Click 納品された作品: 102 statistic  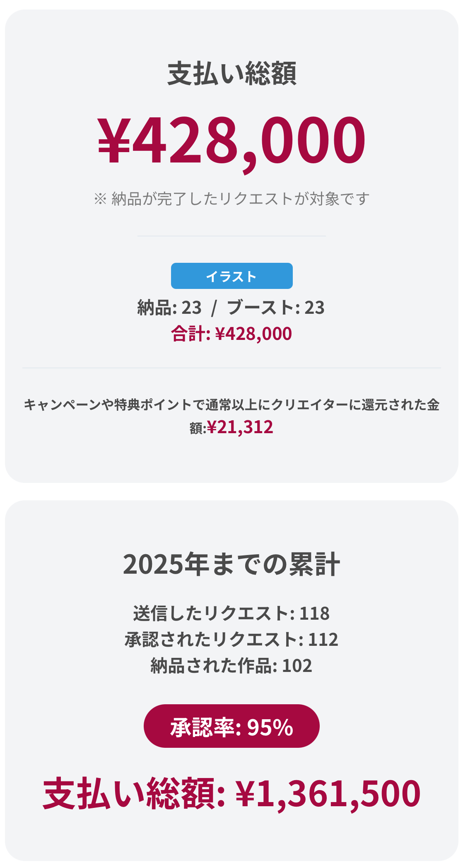click(231, 666)
